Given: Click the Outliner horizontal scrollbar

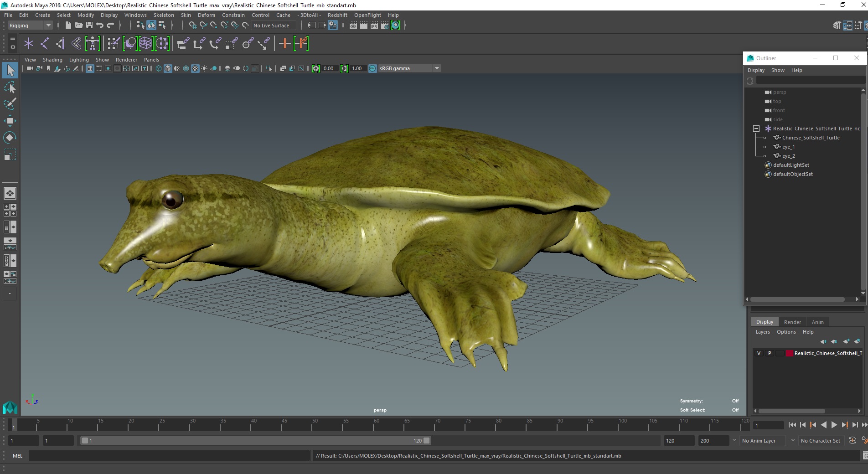Looking at the screenshot, I should point(798,299).
